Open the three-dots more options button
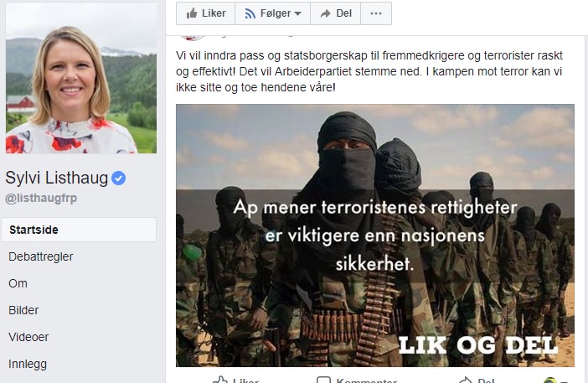 click(376, 13)
